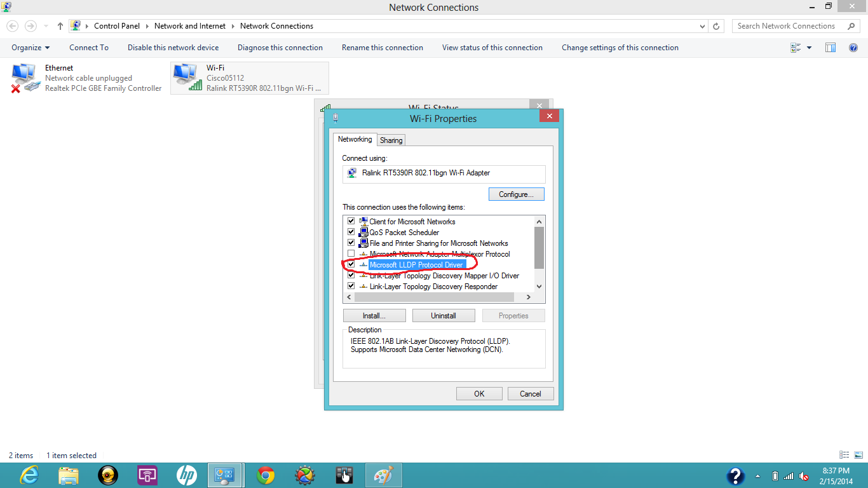
Task: Open Internet Explorer from the taskbar
Action: coord(29,475)
